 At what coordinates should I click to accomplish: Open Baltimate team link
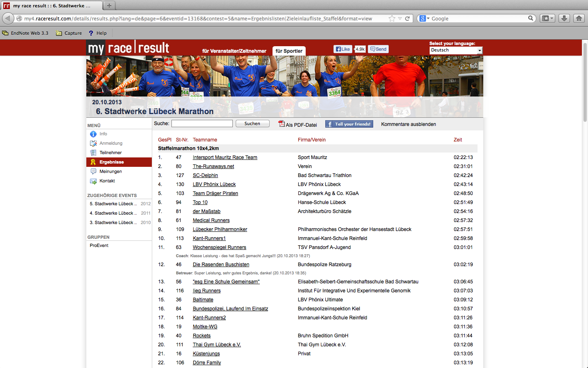[x=203, y=300]
